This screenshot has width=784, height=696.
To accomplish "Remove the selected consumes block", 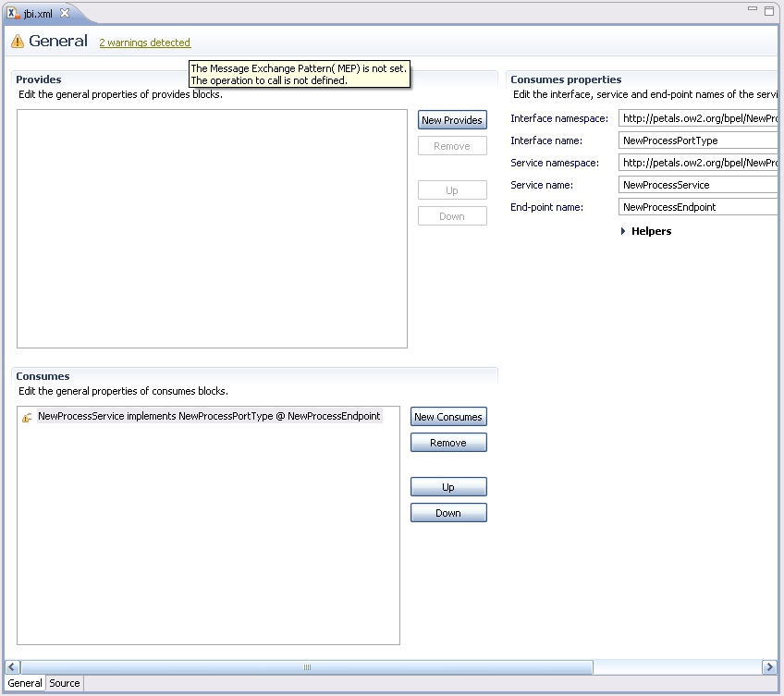I will 448,443.
